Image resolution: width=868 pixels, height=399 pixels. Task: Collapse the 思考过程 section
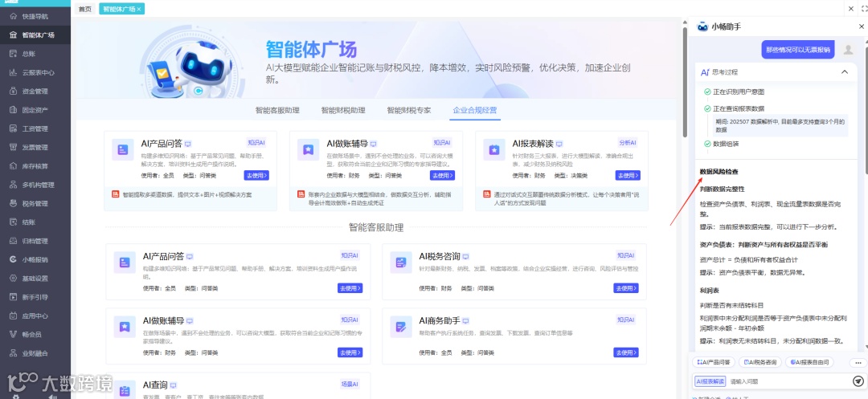(x=844, y=71)
